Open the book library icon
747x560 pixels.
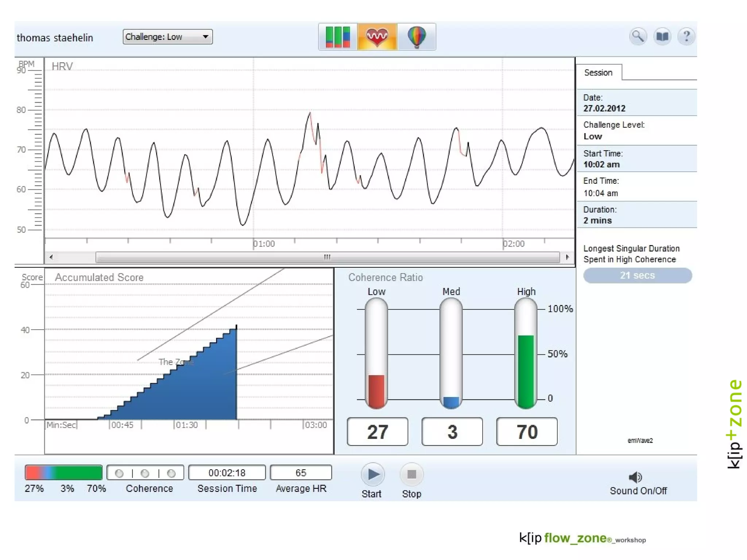click(662, 36)
